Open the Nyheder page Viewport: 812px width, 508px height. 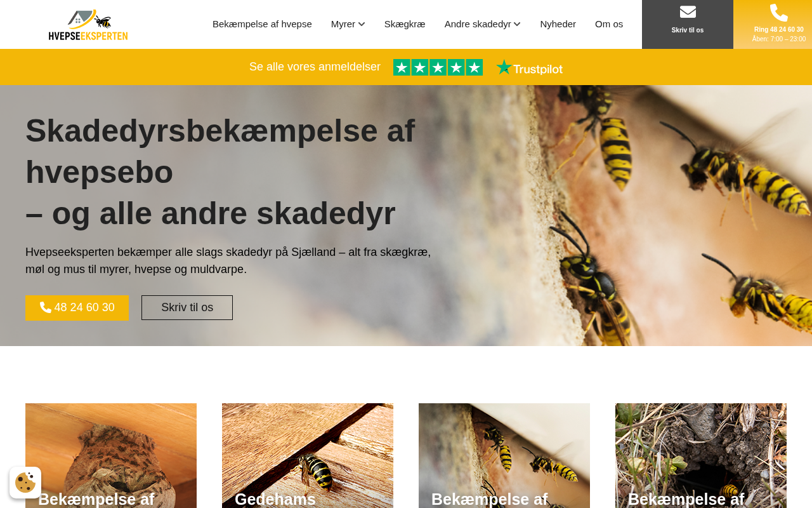tap(558, 24)
